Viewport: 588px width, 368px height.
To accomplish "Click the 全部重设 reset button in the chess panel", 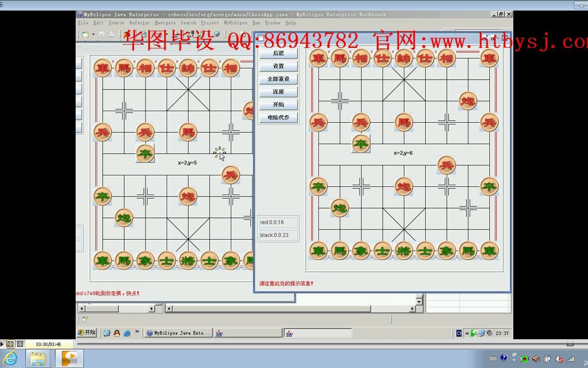I will click(278, 79).
